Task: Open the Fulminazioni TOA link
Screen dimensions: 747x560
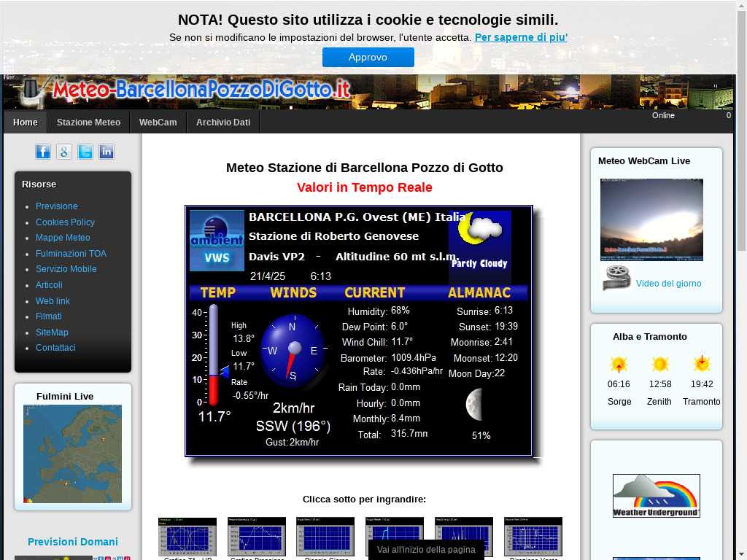Action: 71,254
